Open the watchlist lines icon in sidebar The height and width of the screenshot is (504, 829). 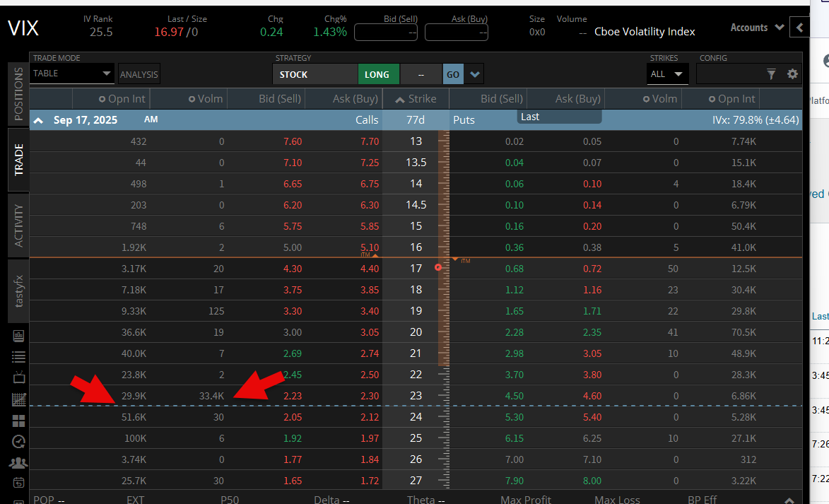18,357
